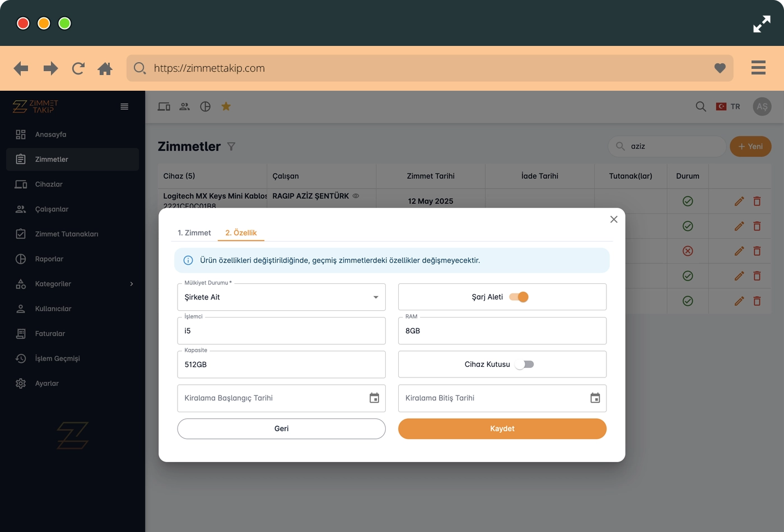Click the red cross status icon

pos(688,251)
